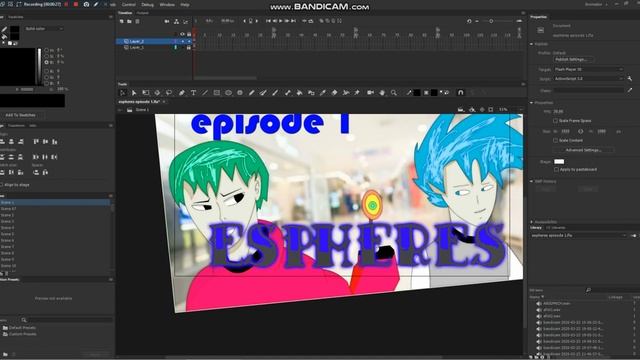640x360 pixels.
Task: Select the Lasso tool
Action: pos(169,93)
